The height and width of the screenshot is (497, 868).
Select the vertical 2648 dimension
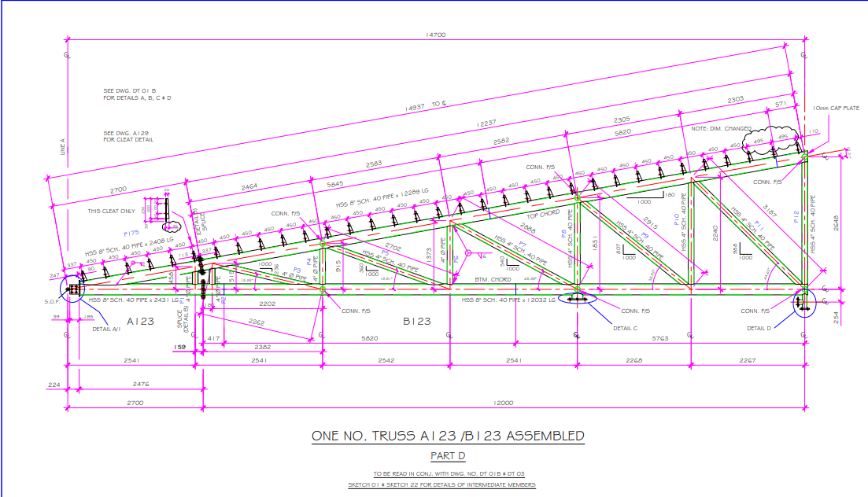836,223
